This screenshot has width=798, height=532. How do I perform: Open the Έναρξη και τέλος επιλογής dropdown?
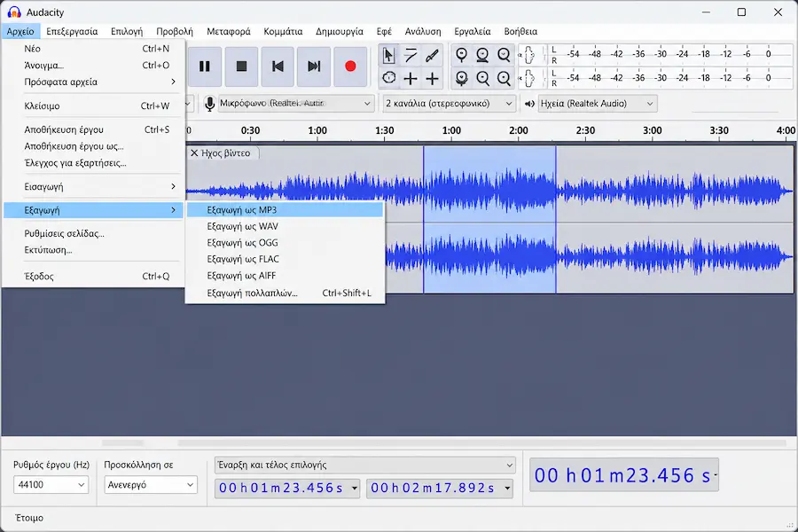pyautogui.click(x=365, y=465)
